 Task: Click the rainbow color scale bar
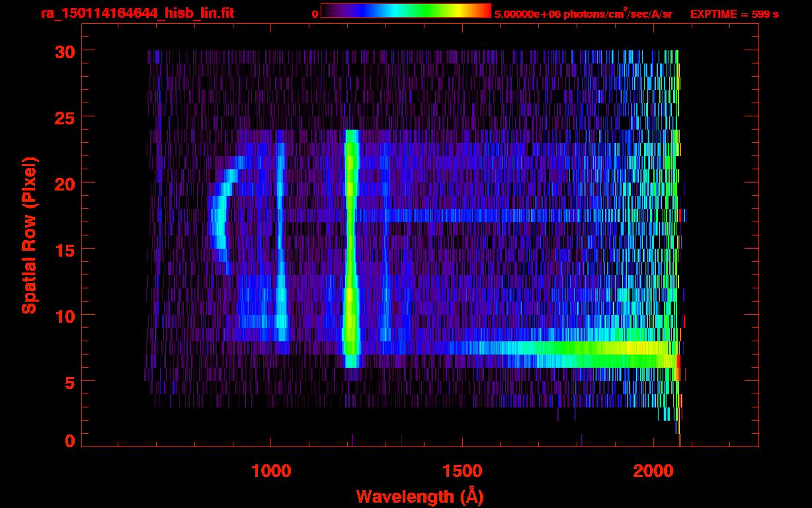pyautogui.click(x=405, y=11)
